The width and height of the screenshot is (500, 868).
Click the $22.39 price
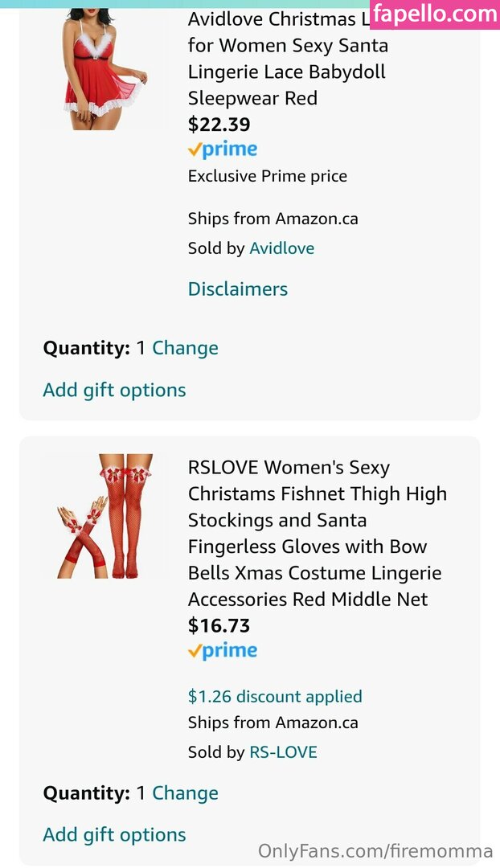click(x=219, y=125)
